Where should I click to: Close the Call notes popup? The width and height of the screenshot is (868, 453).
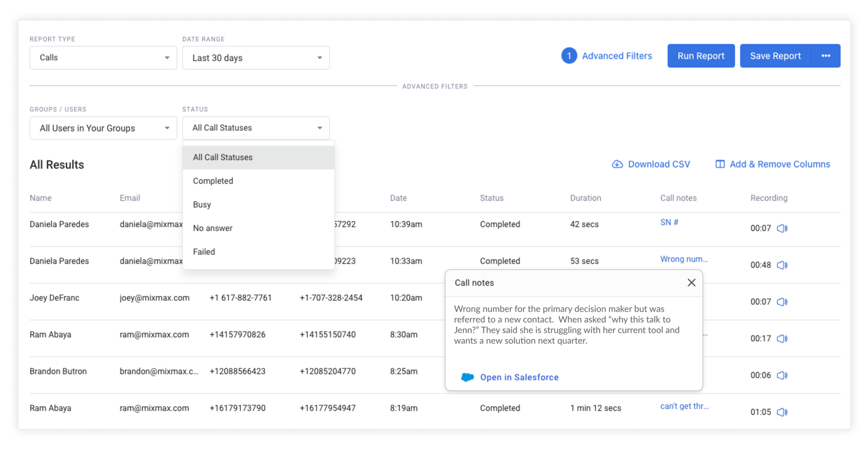click(x=691, y=283)
